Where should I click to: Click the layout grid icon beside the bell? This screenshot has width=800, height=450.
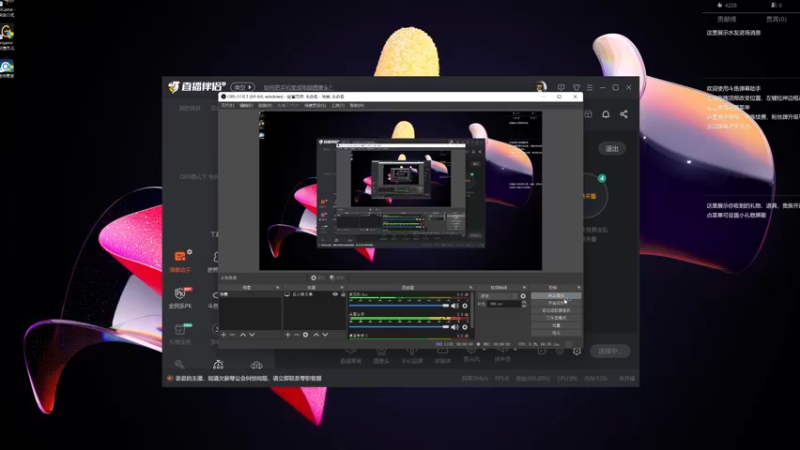(x=588, y=114)
